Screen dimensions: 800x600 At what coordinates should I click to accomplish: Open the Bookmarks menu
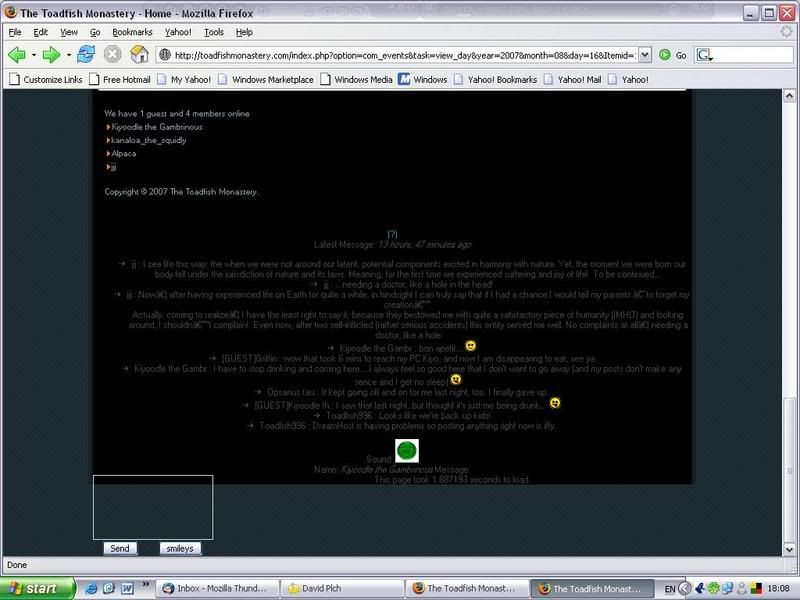pos(132,32)
